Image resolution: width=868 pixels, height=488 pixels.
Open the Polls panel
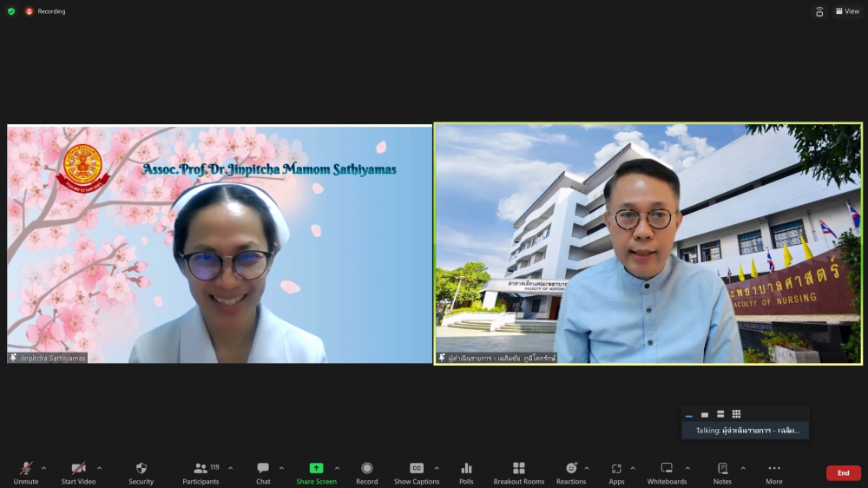466,472
